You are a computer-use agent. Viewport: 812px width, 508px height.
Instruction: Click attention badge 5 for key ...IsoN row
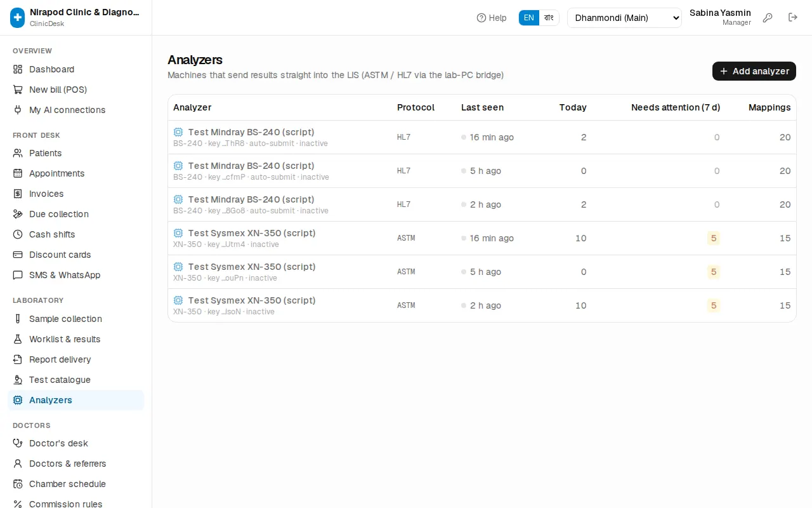click(714, 305)
